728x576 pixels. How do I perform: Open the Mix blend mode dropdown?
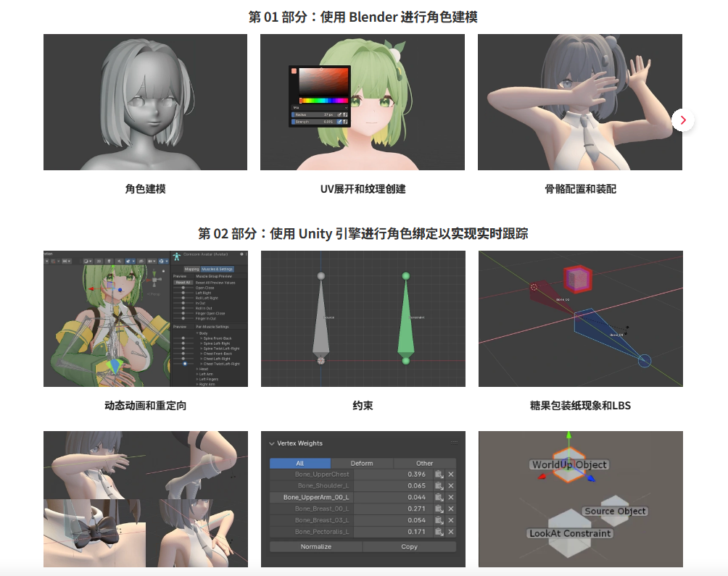319,107
